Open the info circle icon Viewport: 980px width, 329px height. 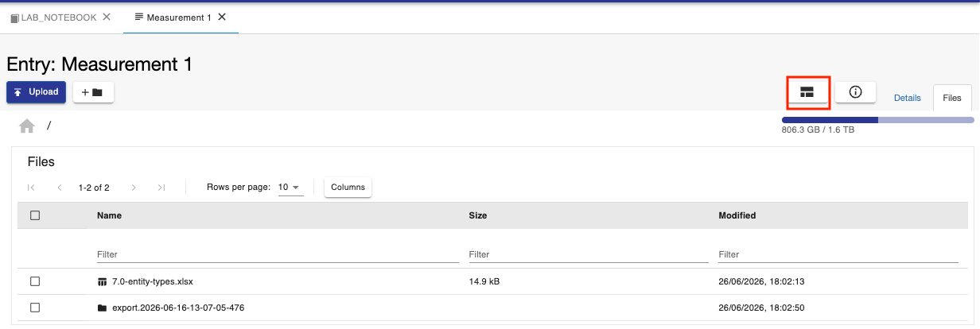[x=855, y=92]
